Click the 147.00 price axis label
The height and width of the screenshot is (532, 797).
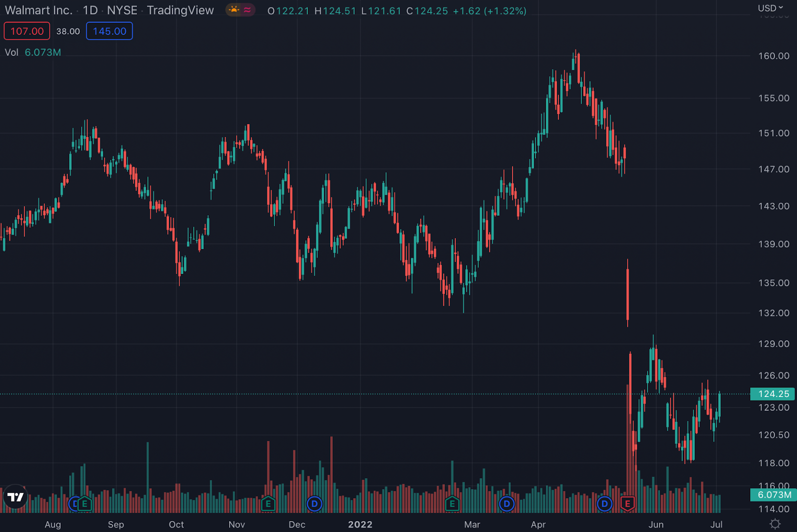tap(774, 169)
